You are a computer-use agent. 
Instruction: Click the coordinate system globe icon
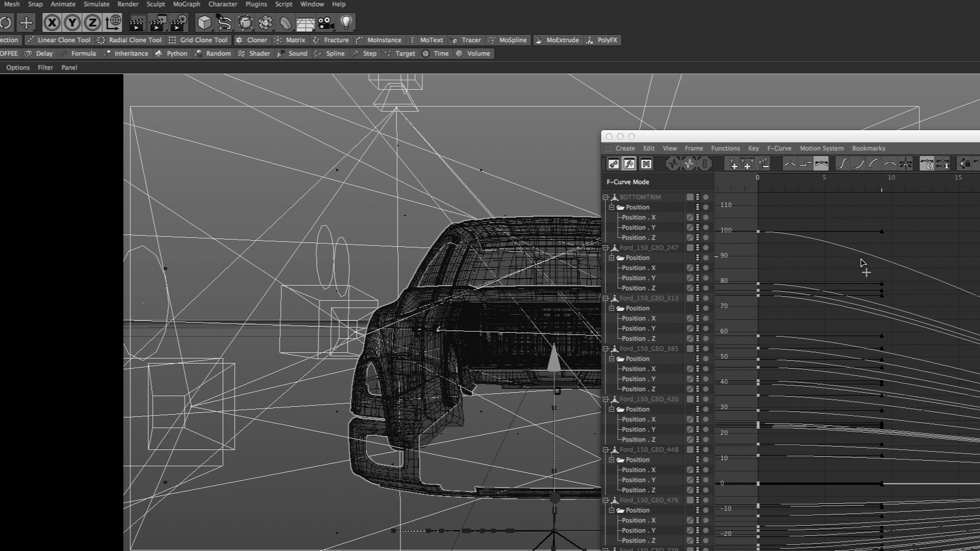tap(113, 22)
